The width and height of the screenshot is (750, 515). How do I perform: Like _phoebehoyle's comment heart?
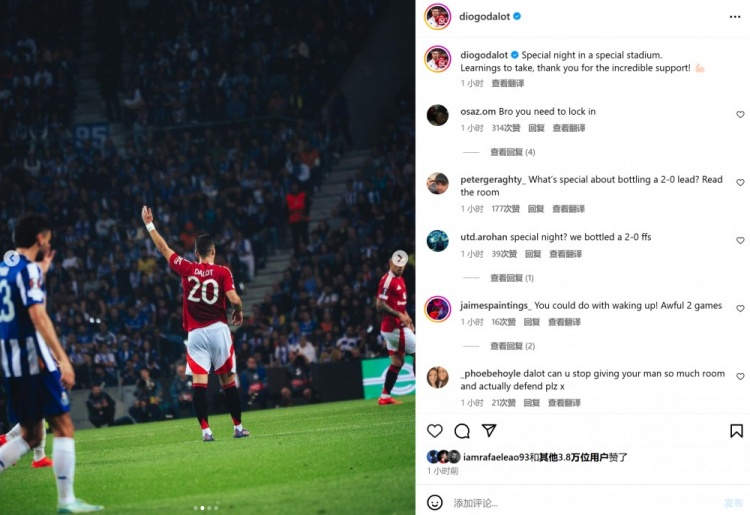(x=740, y=376)
